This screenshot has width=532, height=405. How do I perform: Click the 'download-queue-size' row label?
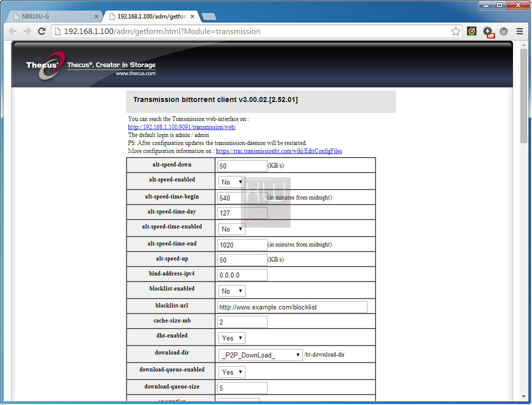pyautogui.click(x=171, y=386)
